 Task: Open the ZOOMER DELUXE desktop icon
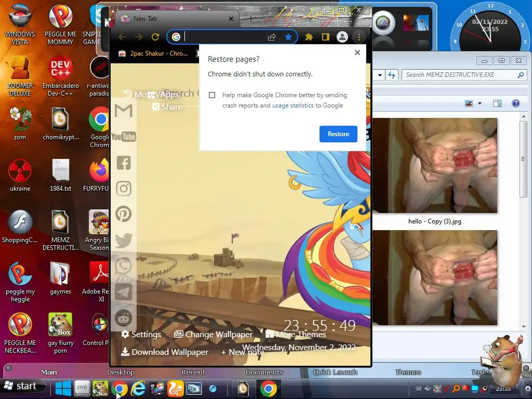pos(20,76)
